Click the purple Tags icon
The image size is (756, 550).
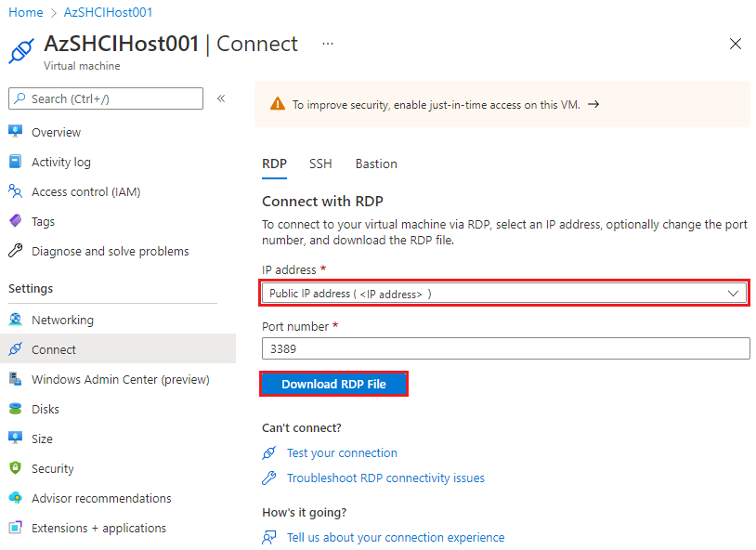coord(16,221)
